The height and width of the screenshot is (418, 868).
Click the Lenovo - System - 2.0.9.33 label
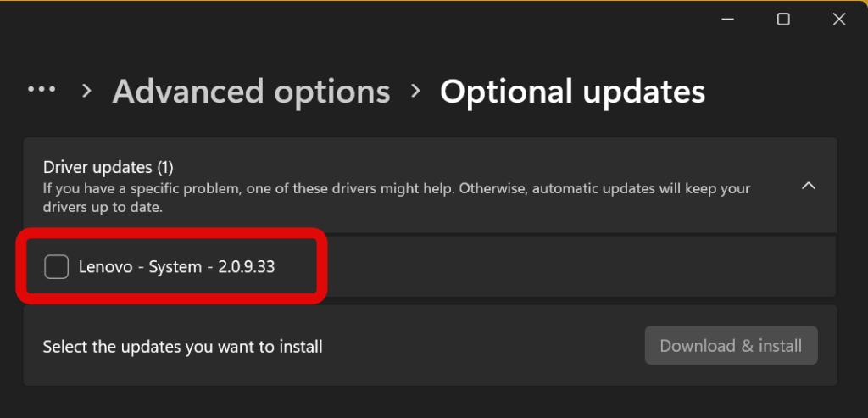176,267
